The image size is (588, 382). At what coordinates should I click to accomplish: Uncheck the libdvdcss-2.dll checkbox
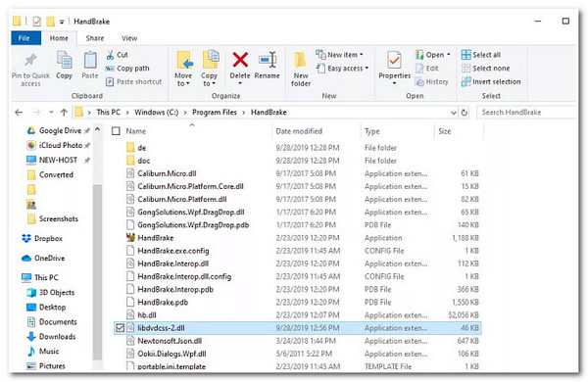120,328
